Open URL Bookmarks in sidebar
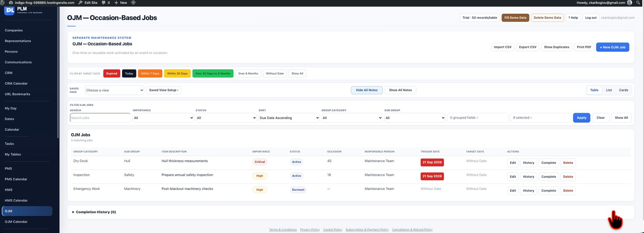 coord(17,94)
